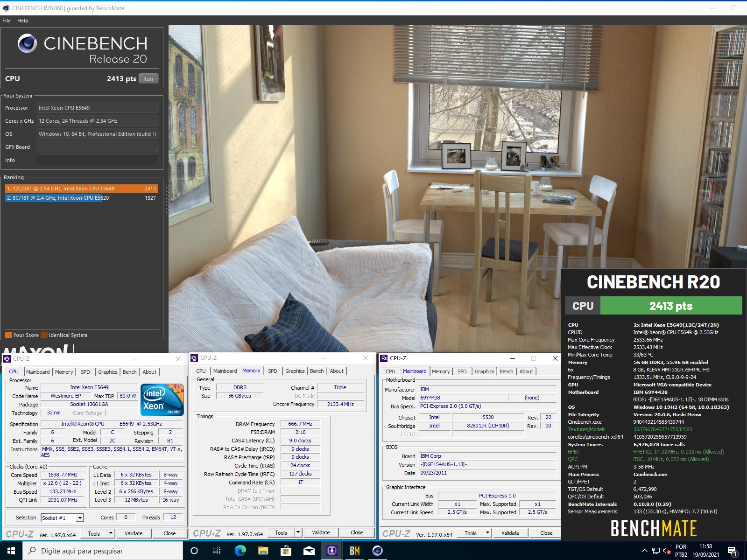Open Microsoft Store from taskbar
Screen dimensions: 747x560
[x=286, y=551]
